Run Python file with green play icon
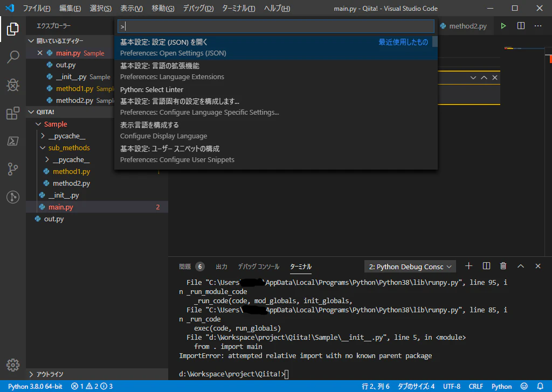 [503, 26]
